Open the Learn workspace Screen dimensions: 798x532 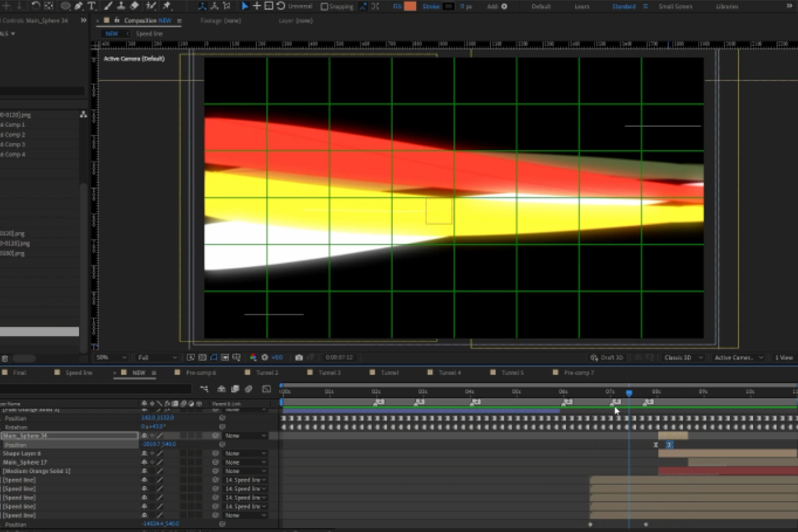tap(582, 7)
